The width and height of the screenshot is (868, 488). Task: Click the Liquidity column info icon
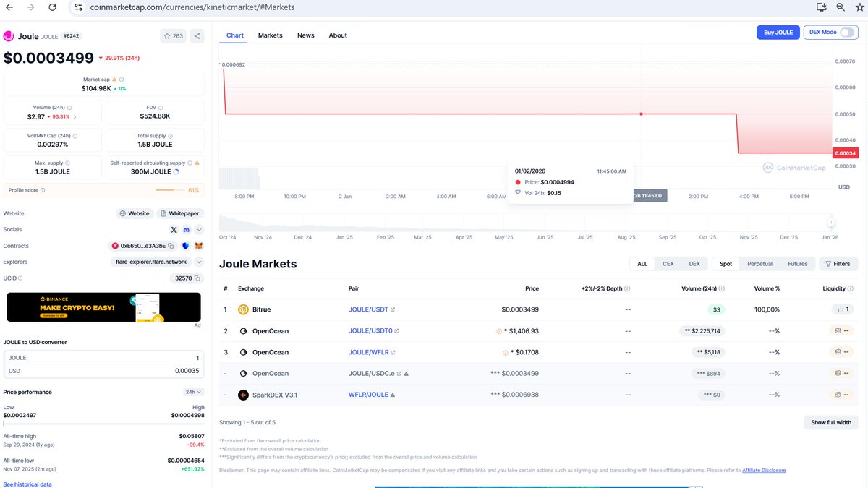851,288
